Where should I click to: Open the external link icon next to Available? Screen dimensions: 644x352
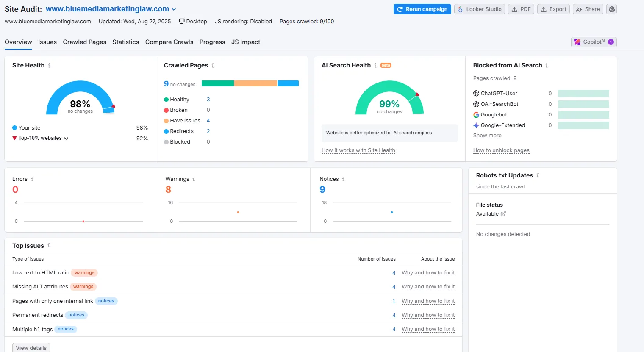coord(503,214)
